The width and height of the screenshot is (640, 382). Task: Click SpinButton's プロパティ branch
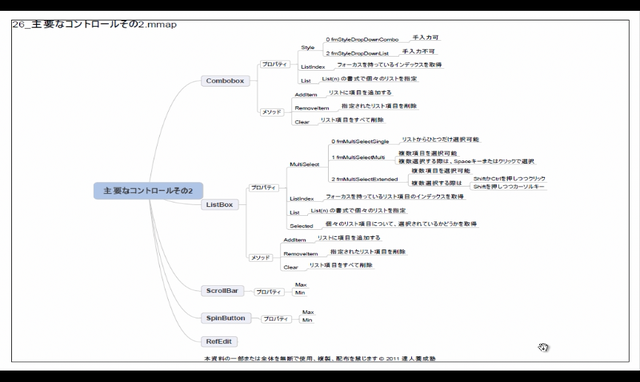pos(276,319)
